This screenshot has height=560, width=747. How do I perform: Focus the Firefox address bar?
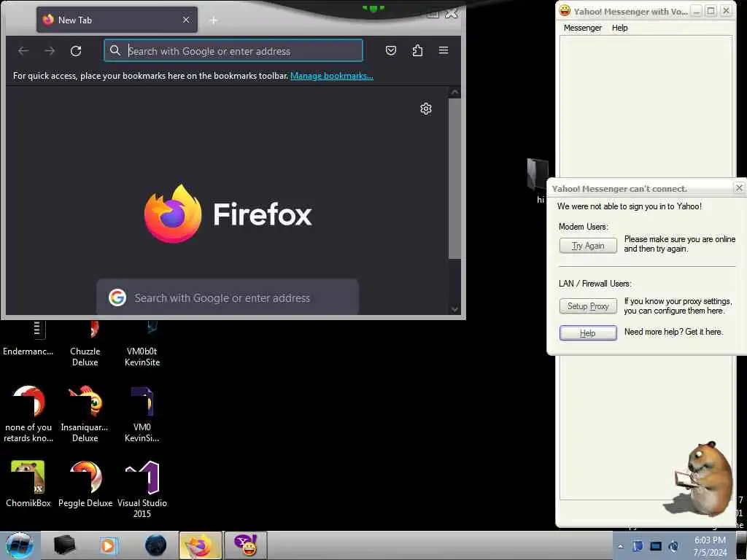click(233, 50)
